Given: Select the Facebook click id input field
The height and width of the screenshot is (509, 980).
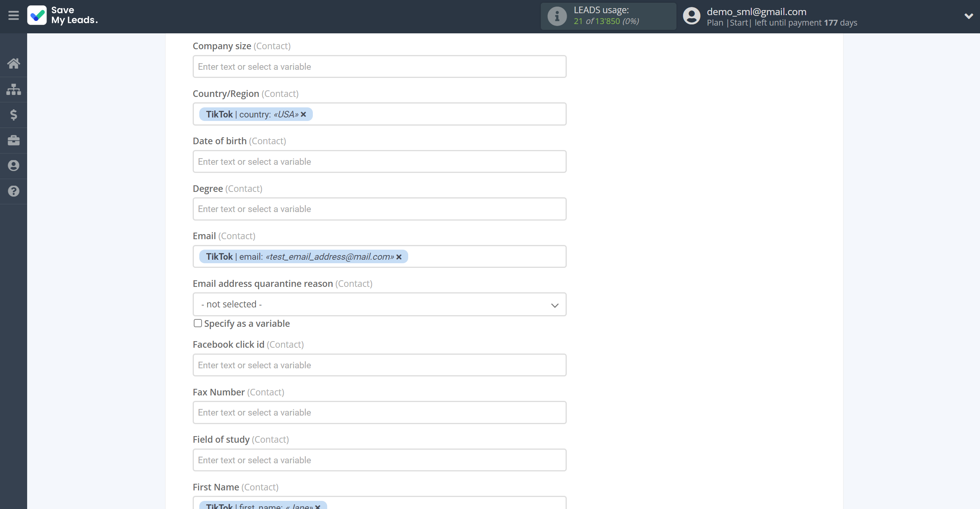Looking at the screenshot, I should coord(379,364).
